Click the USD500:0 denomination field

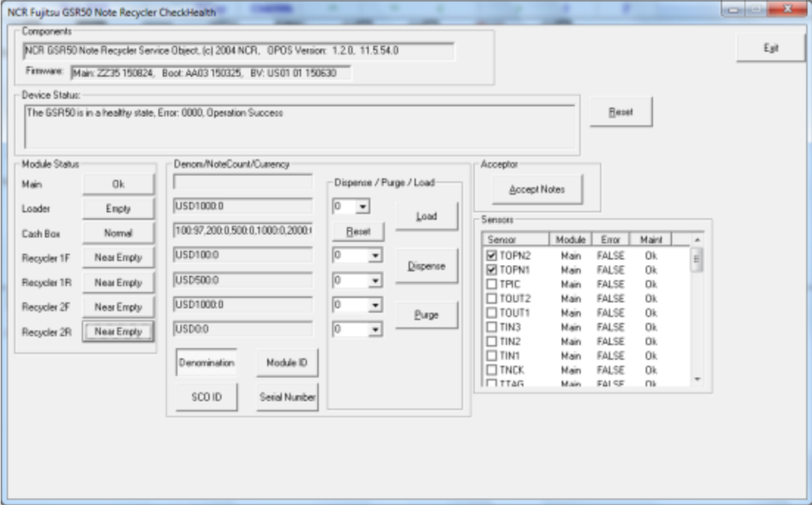[243, 280]
